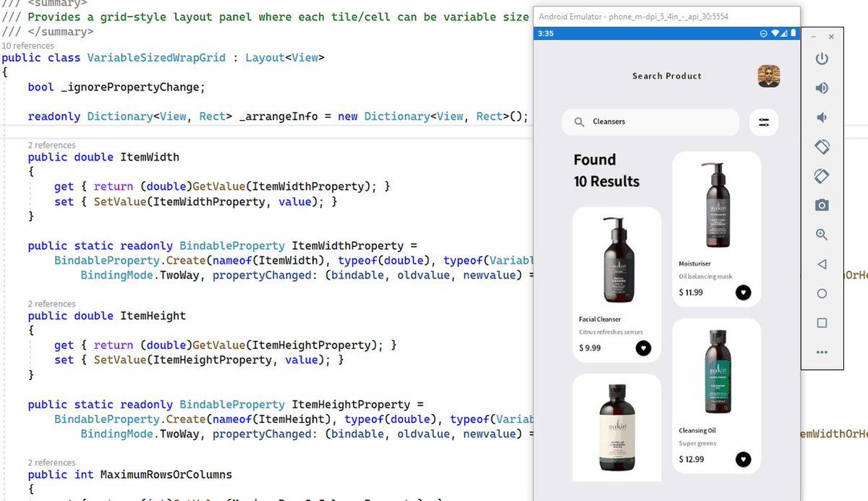The image size is (868, 501).
Task: Favorite the Moisturiser with its heart button
Action: 743,292
